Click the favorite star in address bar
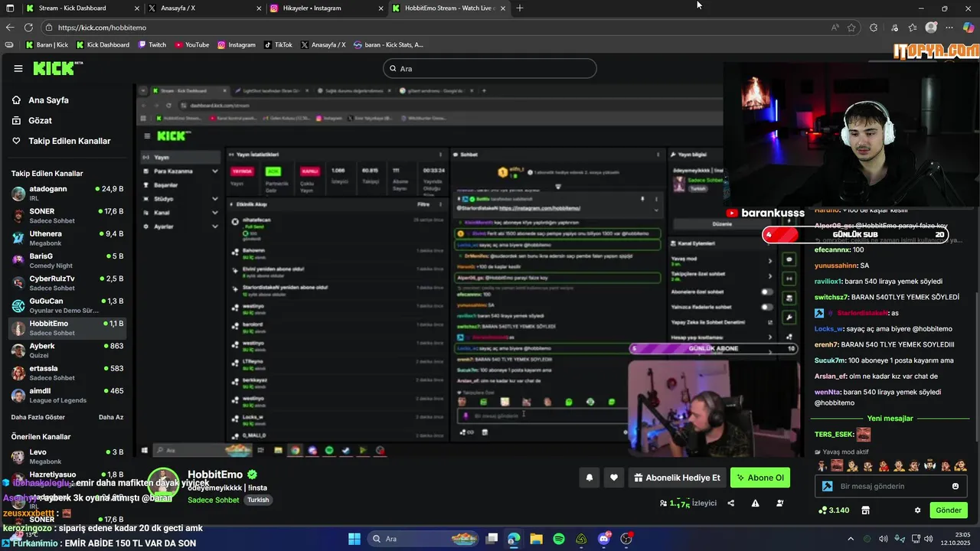Screen dimensions: 980x551 click(x=851, y=28)
